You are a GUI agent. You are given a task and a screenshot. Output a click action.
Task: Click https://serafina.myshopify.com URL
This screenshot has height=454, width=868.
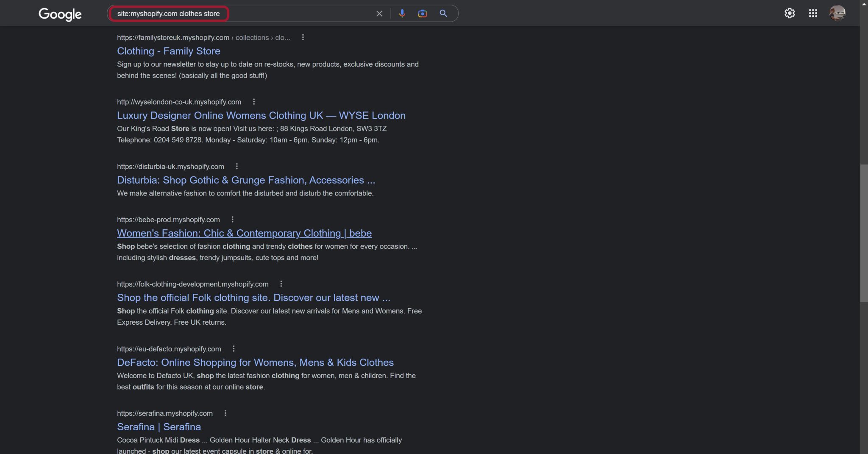coord(165,413)
